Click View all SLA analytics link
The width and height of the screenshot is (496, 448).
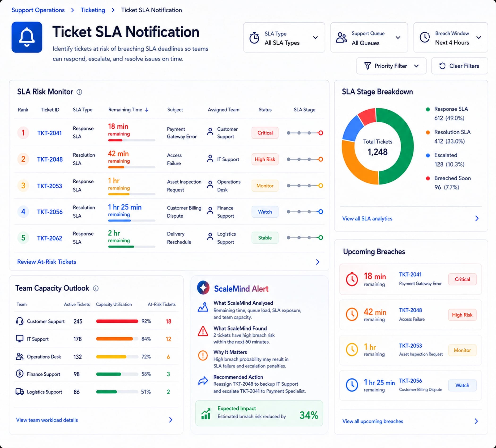367,218
